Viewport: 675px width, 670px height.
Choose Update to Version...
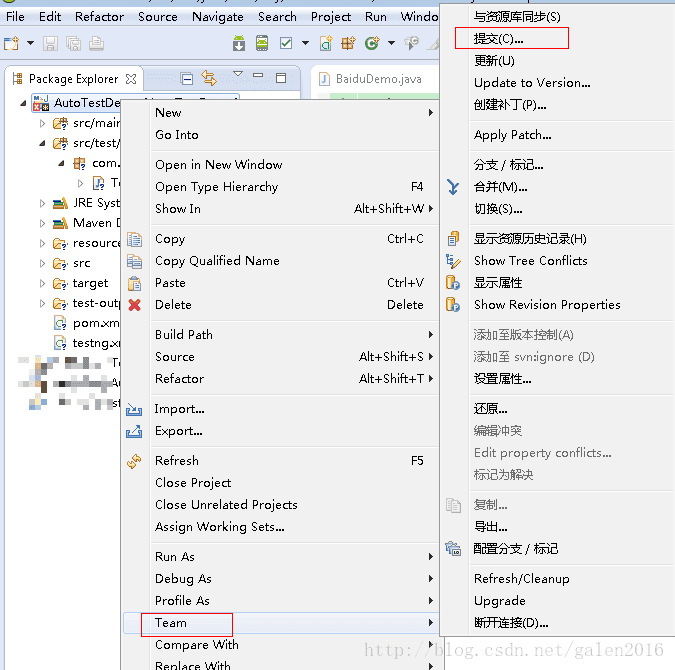(532, 83)
